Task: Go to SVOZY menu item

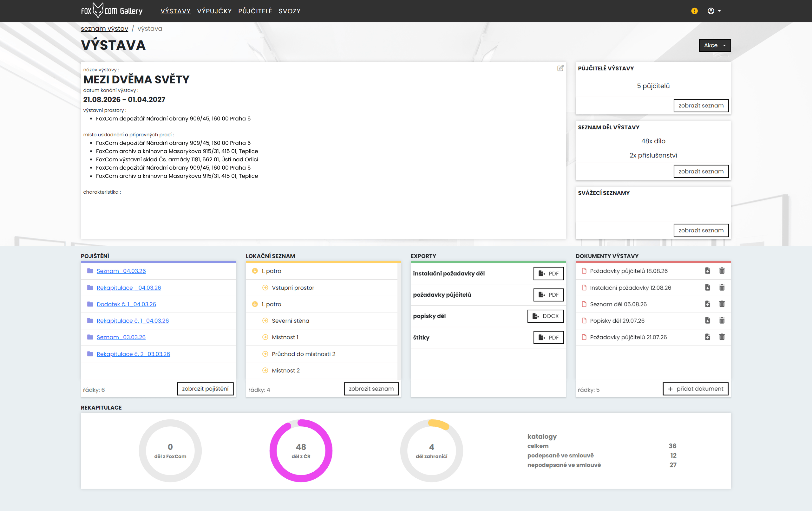Action: [x=289, y=11]
